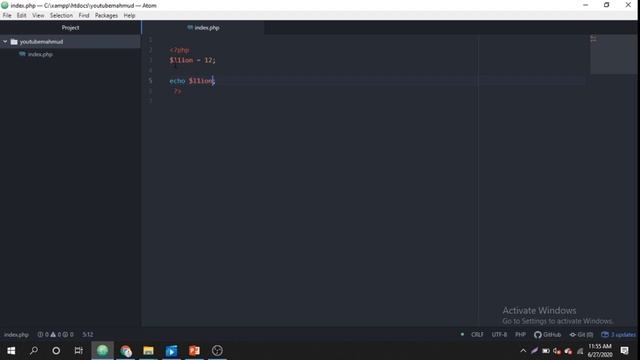Open the View menu
Image resolution: width=640 pixels, height=360 pixels.
[38, 16]
